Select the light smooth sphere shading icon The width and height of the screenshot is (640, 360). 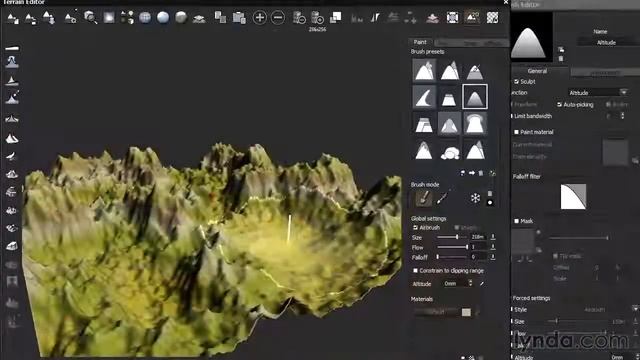(163, 18)
